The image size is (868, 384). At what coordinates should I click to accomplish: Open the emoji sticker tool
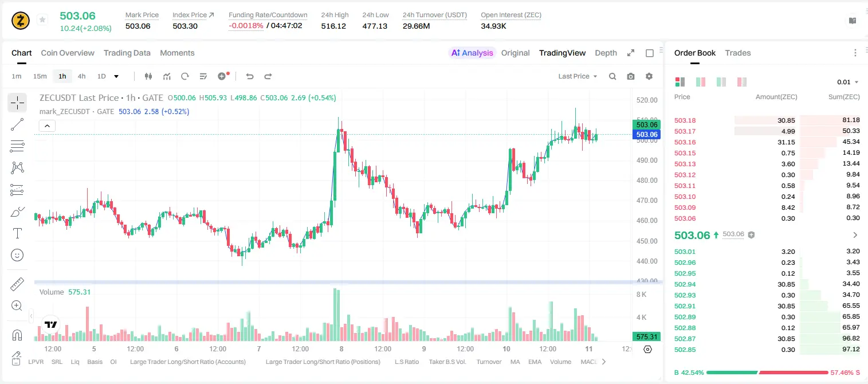(17, 255)
